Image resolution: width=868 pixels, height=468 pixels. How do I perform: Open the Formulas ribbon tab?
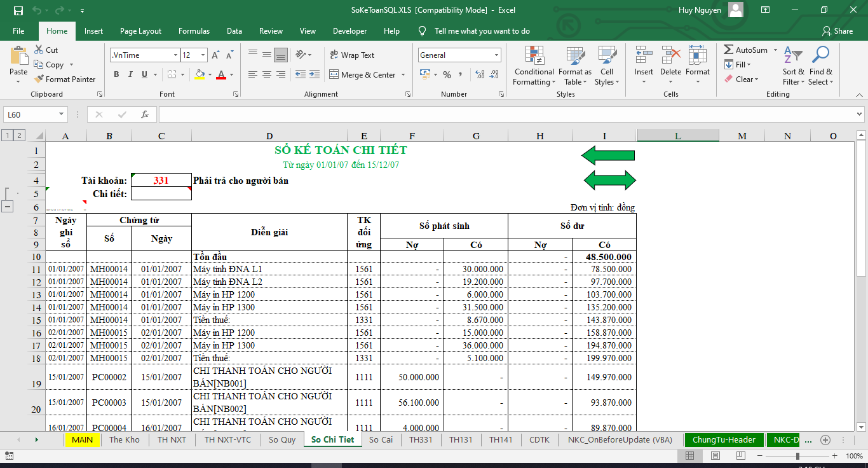pos(194,31)
